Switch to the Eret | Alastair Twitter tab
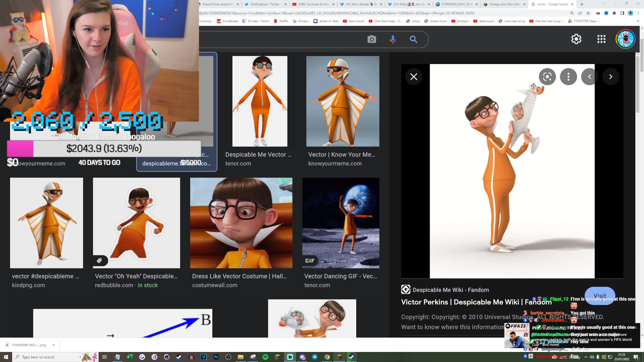644x362 pixels. 361,4
